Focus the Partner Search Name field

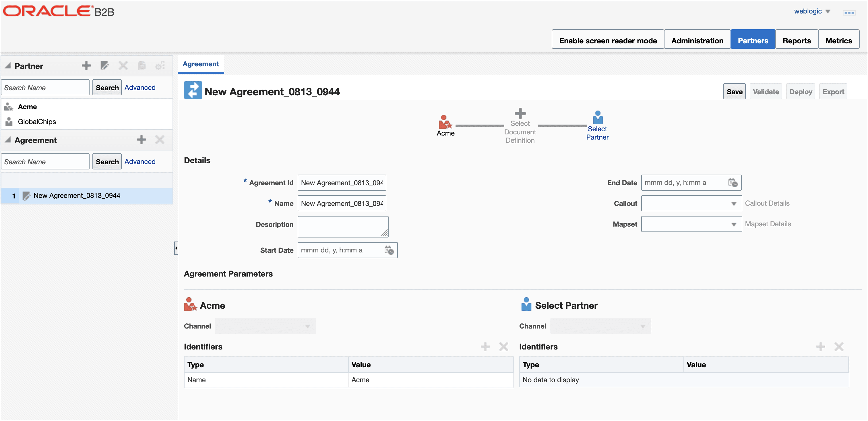[x=45, y=88]
